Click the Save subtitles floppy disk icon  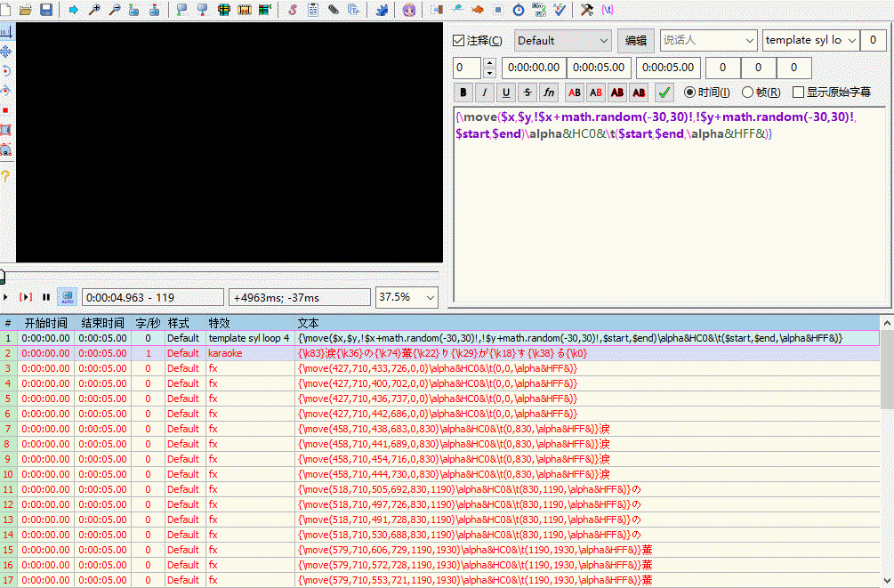point(45,10)
